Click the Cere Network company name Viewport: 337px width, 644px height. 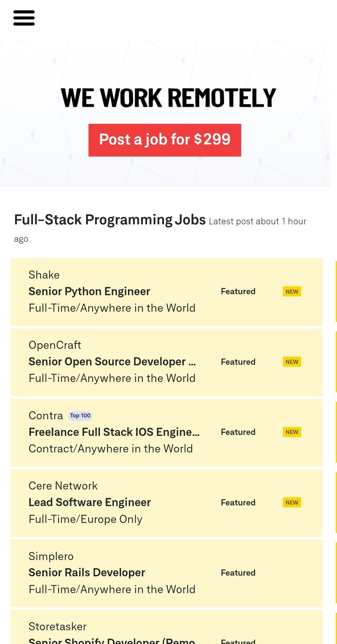(63, 486)
